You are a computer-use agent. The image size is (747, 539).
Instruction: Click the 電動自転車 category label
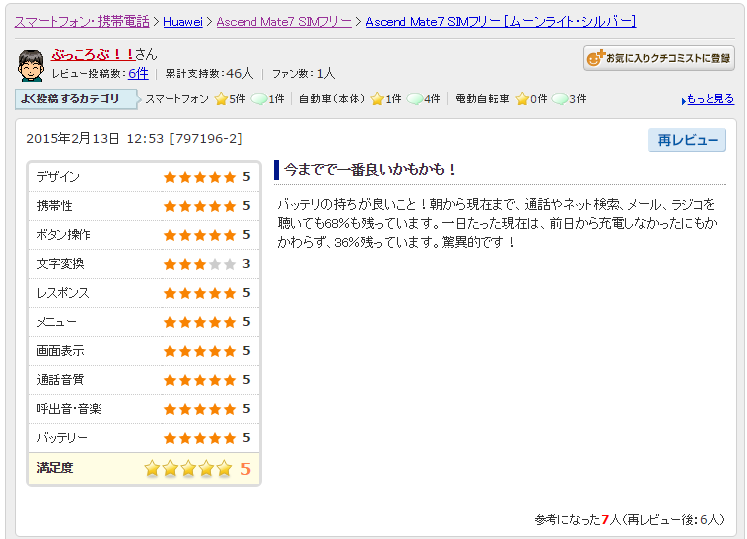coord(482,99)
